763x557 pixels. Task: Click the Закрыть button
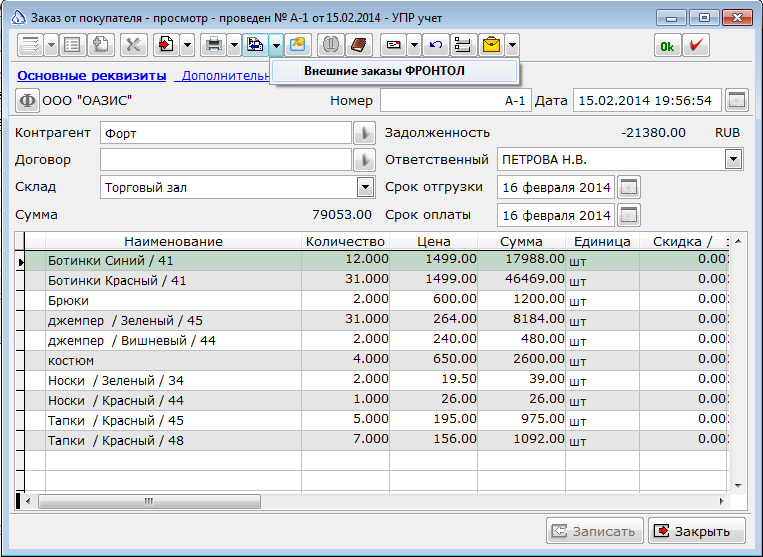click(x=697, y=531)
